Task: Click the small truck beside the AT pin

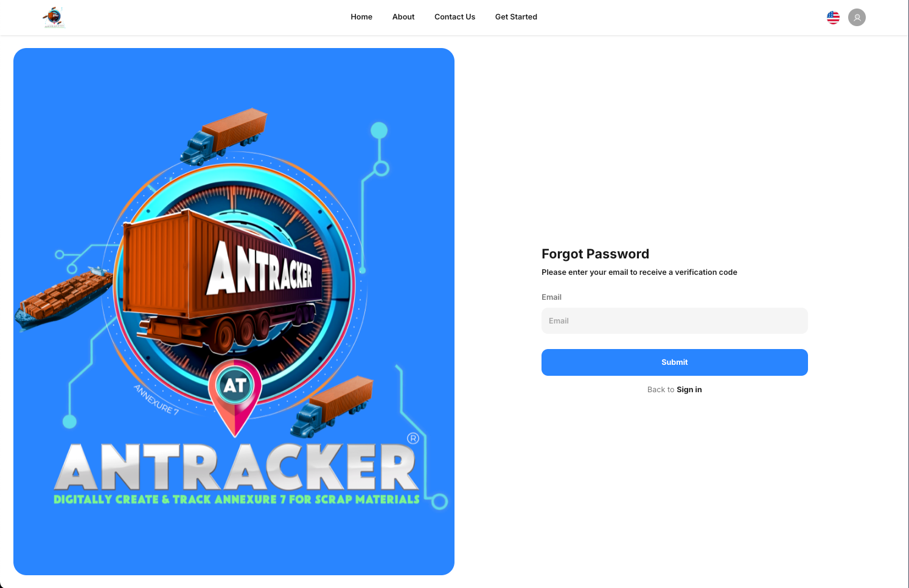Action: coord(332,406)
